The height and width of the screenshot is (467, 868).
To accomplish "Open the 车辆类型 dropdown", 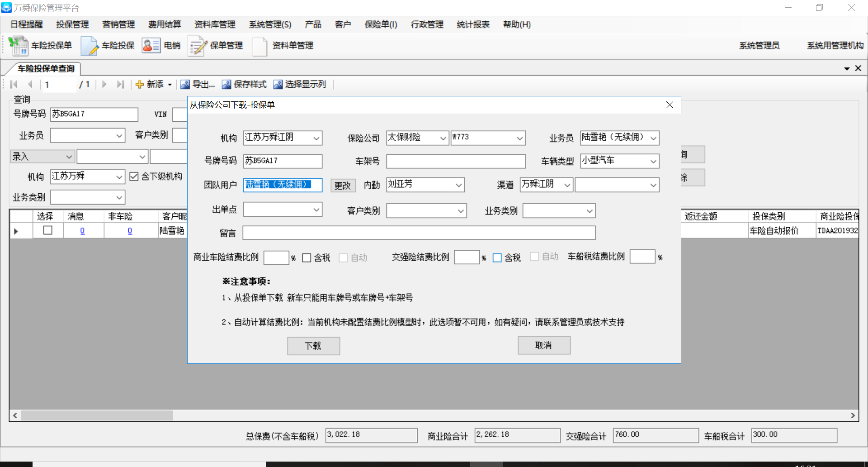I will click(653, 161).
